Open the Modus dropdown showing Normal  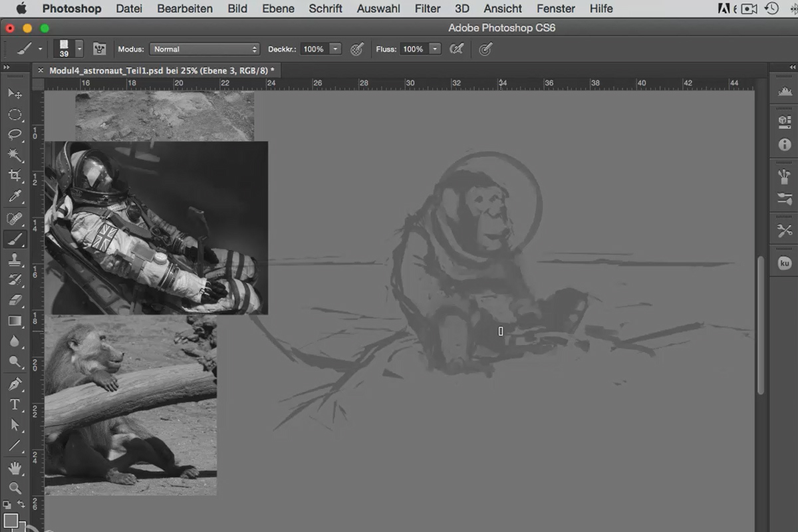tap(204, 49)
